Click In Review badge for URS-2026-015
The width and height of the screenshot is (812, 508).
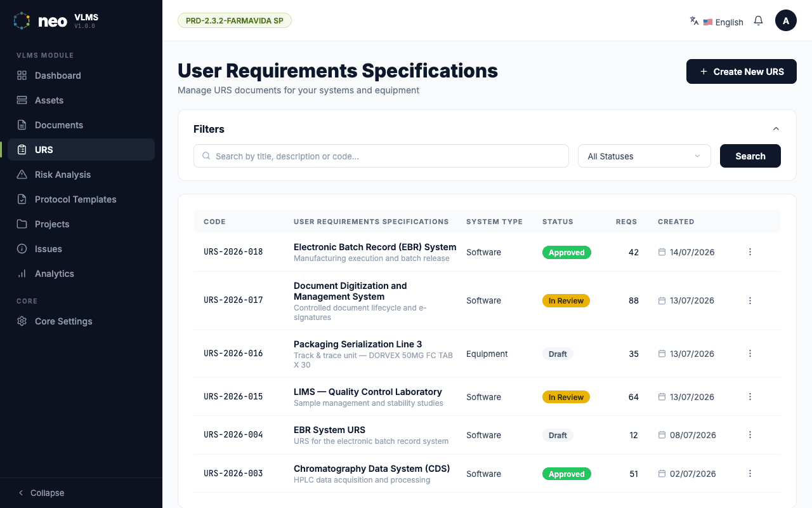pos(566,397)
